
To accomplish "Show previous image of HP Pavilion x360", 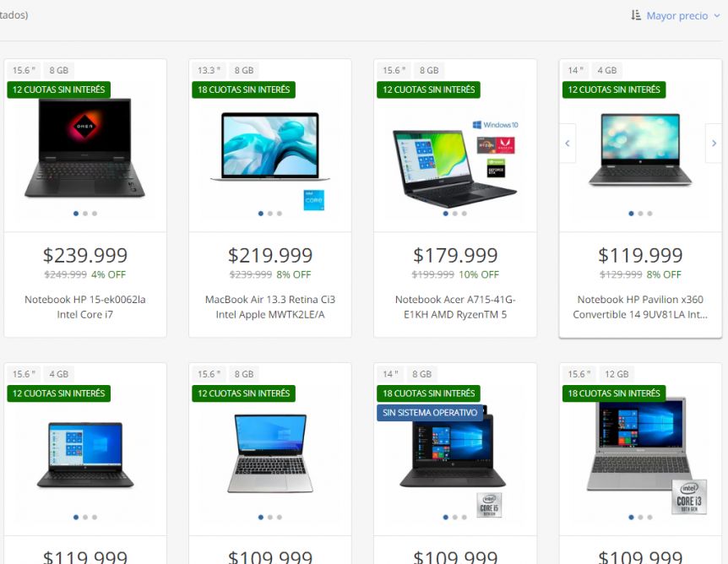I will tap(568, 143).
